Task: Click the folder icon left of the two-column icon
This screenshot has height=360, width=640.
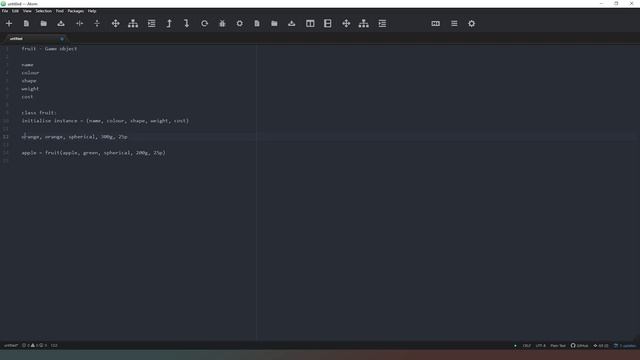Action: click(x=274, y=24)
